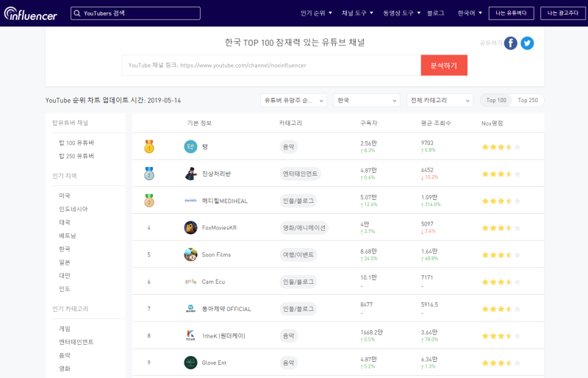
Task: Select the Top 100 toggle
Action: click(x=495, y=100)
